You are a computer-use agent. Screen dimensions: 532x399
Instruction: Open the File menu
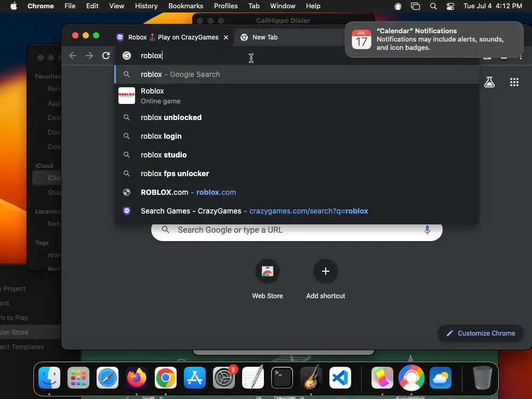(x=70, y=6)
